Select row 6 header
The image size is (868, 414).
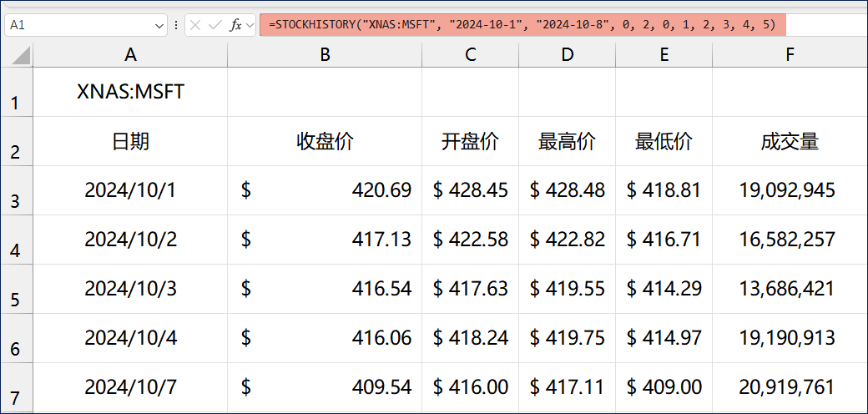[17, 339]
